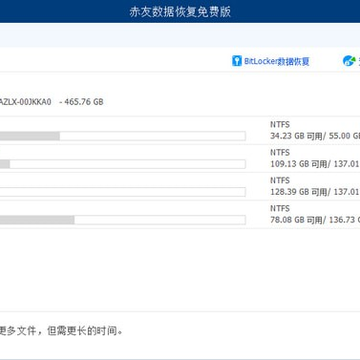Screen dimensions: 360x360
Task: Select the partition with 128.39 GB free
Action: coord(180,186)
